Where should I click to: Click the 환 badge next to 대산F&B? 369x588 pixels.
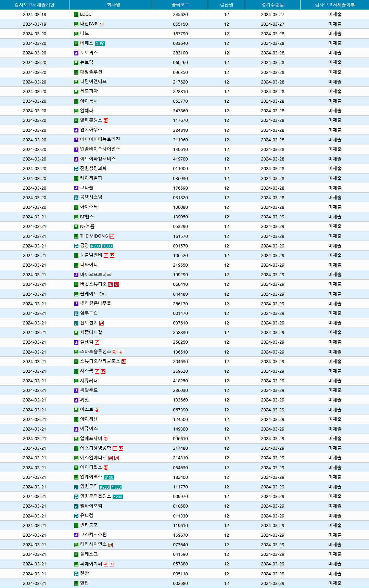(x=101, y=24)
